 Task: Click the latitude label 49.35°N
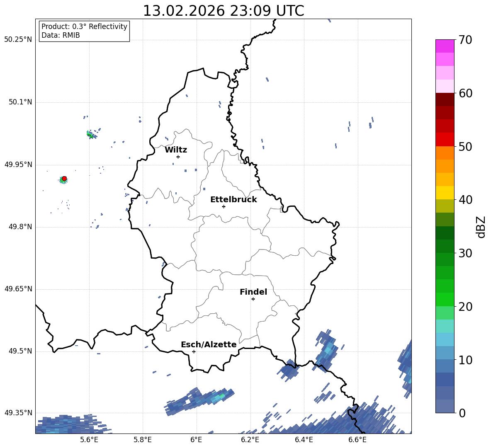(18, 413)
